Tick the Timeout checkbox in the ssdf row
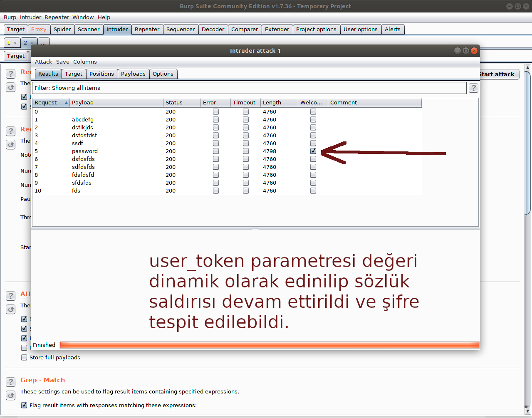Screen dimensions: 532x418 [246, 143]
